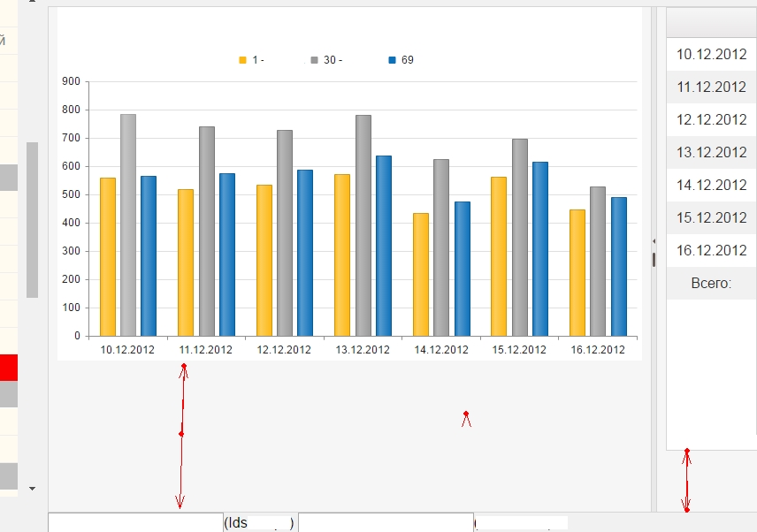Click the left panel vertical scrollbar thumb
The height and width of the screenshot is (532, 757).
[32, 220]
